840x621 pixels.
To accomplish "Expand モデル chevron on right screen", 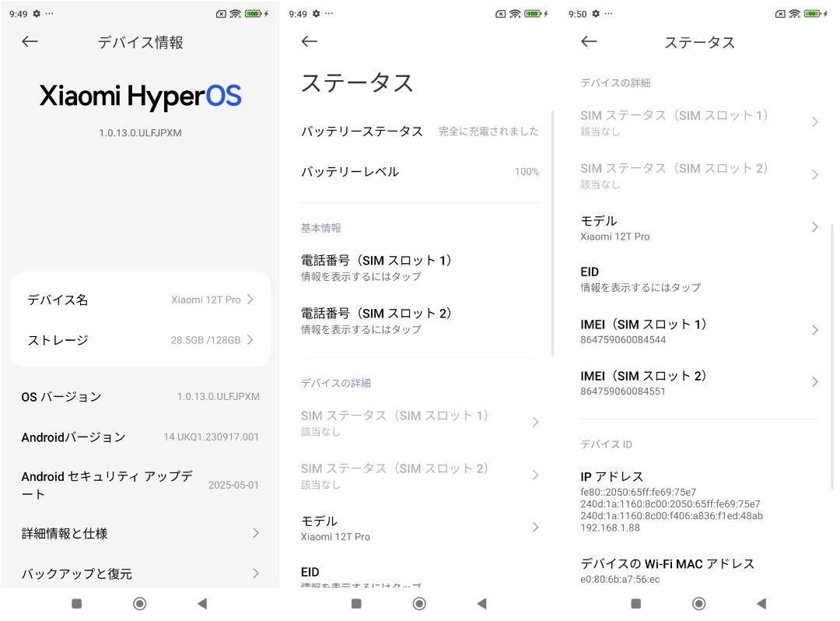I will (x=815, y=227).
